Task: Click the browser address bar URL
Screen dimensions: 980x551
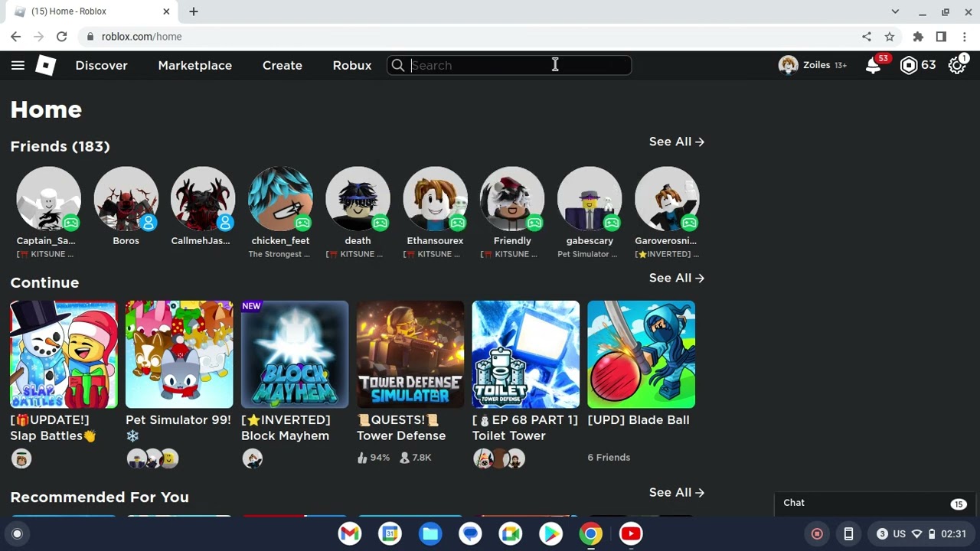Action: coord(142,37)
